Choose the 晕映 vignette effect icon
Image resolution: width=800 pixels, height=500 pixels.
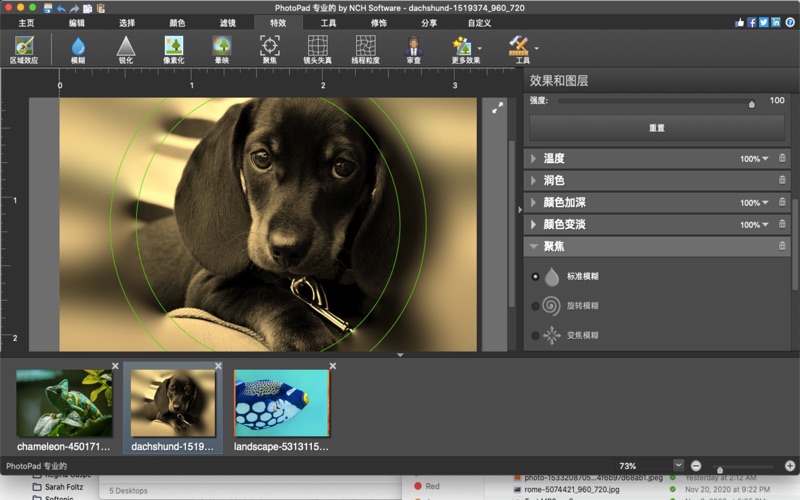click(221, 47)
